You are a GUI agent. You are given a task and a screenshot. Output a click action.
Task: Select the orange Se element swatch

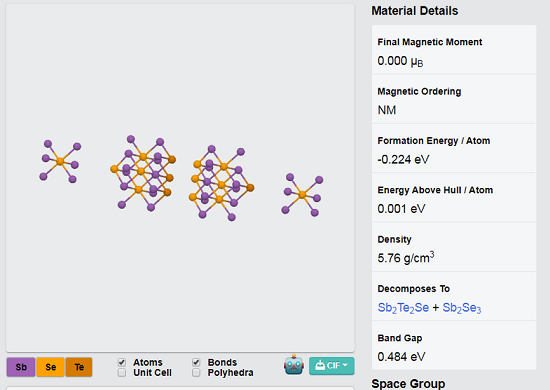point(50,367)
